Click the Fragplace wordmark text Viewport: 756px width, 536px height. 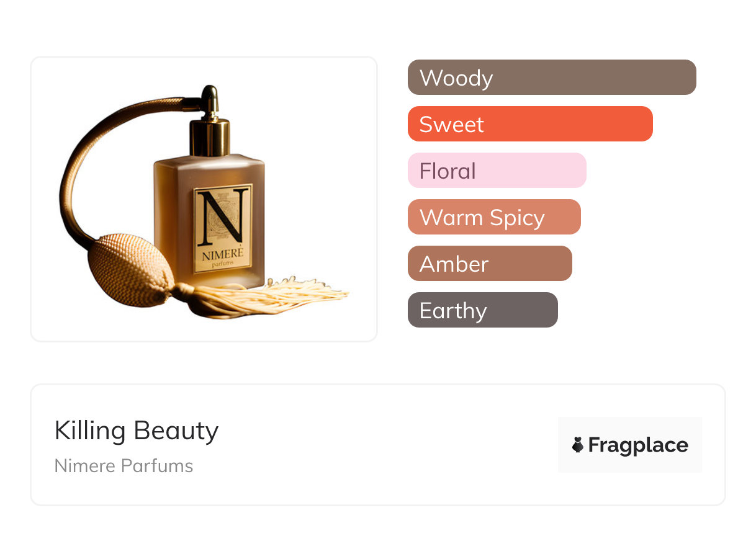click(x=638, y=445)
